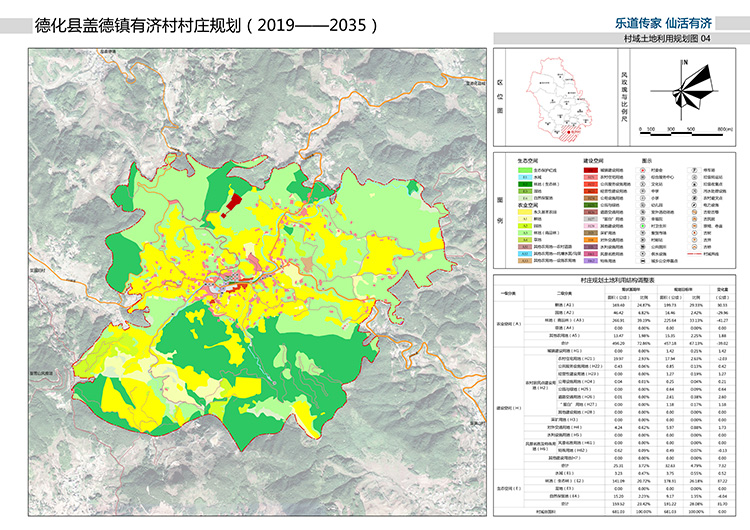750x530 pixels.
Task: Click the table cell 496.20
Action: pyautogui.click(x=618, y=343)
